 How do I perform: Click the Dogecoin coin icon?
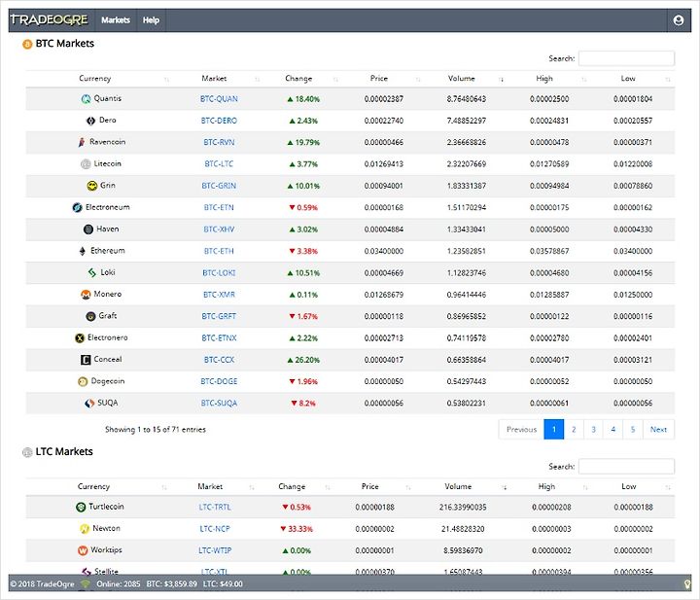pyautogui.click(x=83, y=382)
